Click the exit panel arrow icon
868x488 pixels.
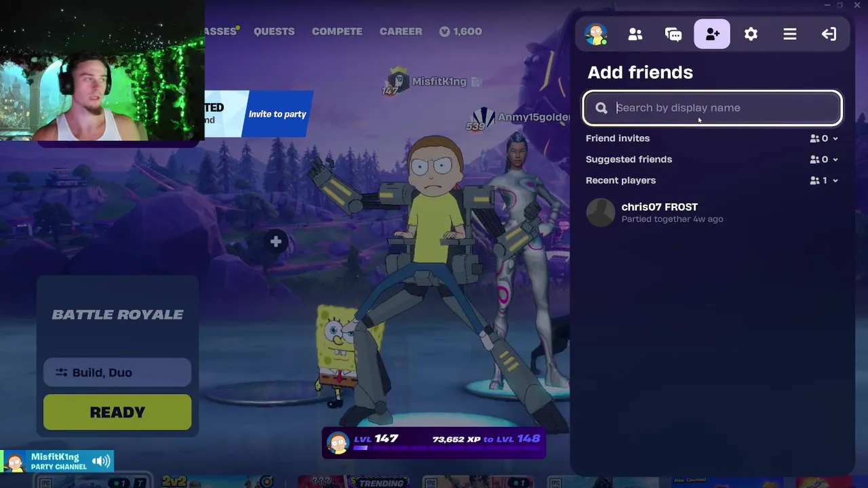[x=829, y=34]
